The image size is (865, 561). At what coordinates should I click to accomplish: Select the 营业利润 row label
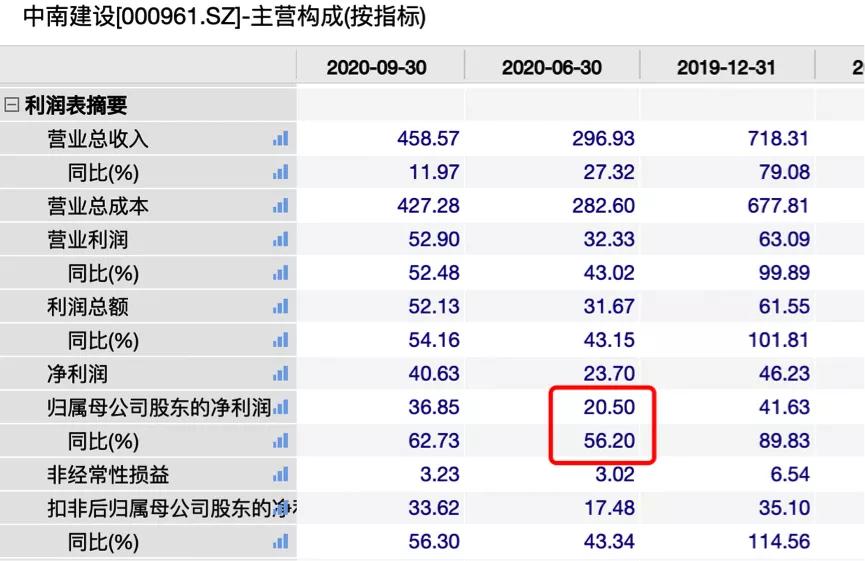click(x=88, y=239)
